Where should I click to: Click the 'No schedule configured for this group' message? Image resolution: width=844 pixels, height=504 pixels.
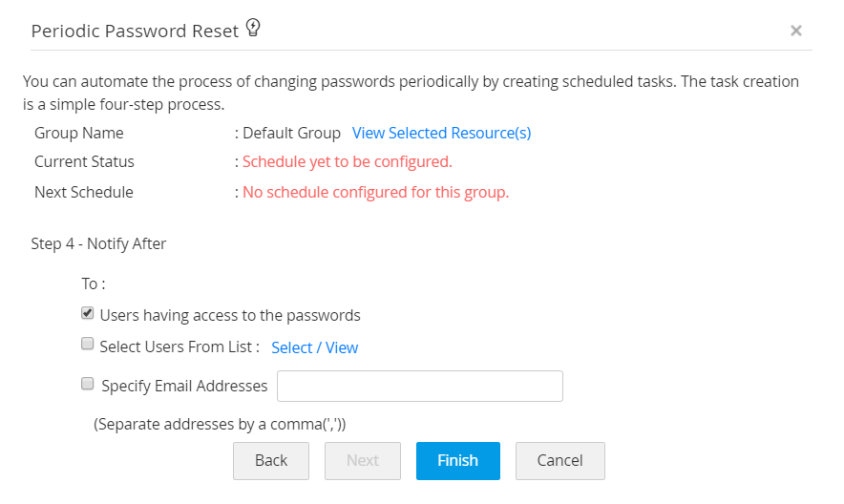tap(376, 192)
